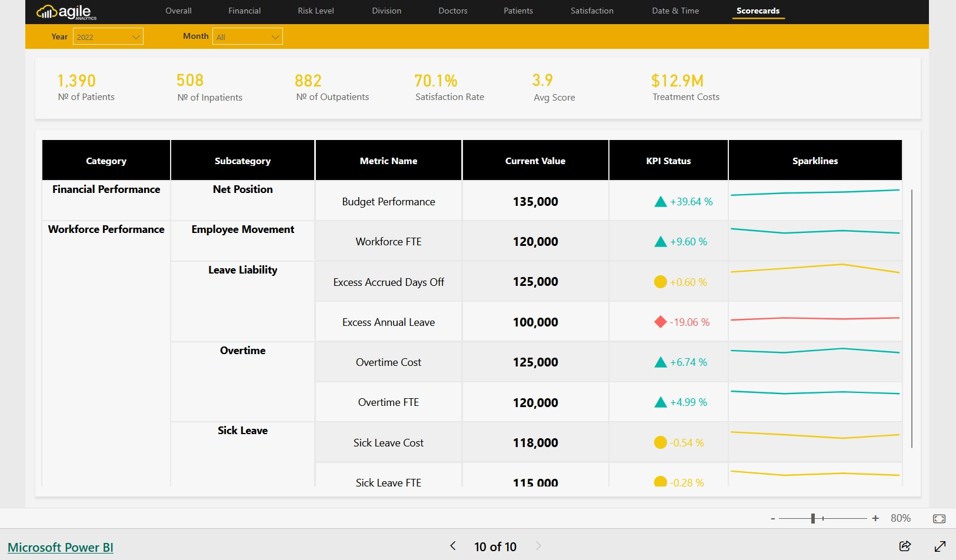Click the zoom slider handle

point(812,518)
